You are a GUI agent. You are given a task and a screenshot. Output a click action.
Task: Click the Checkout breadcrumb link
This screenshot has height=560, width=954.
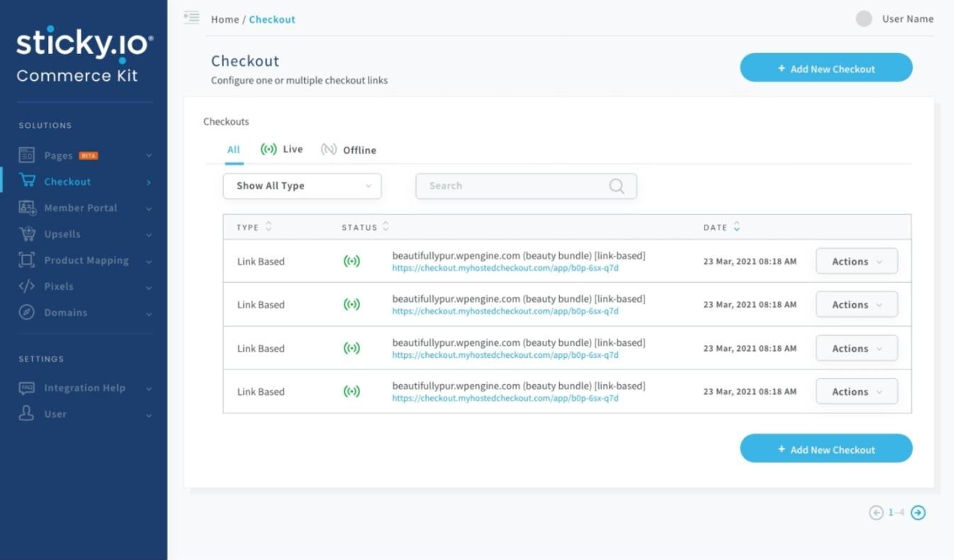click(x=272, y=19)
